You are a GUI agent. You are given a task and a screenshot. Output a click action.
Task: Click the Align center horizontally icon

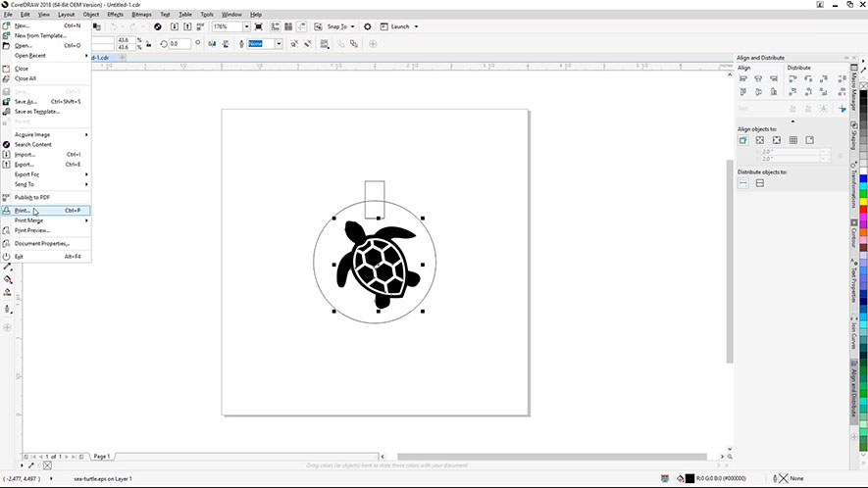click(758, 78)
